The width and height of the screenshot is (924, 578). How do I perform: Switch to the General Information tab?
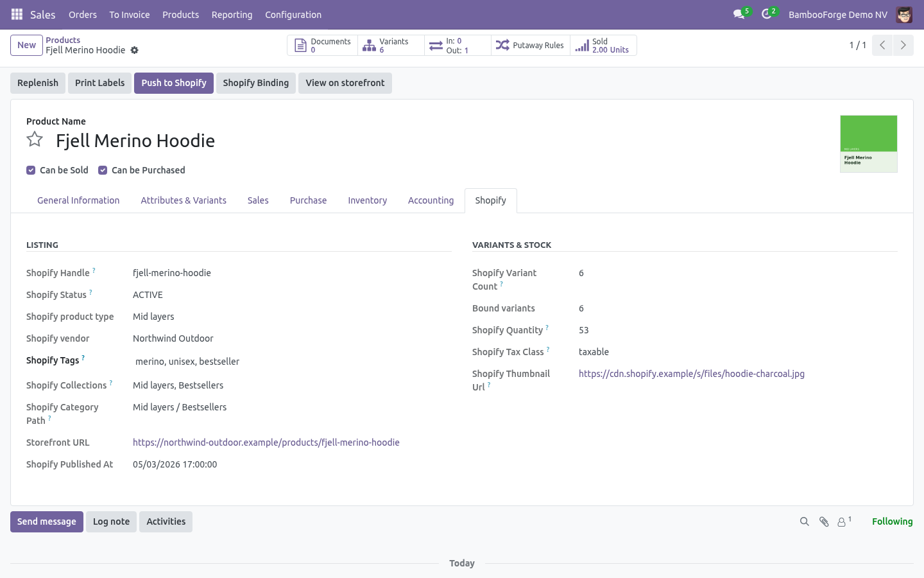tap(78, 200)
